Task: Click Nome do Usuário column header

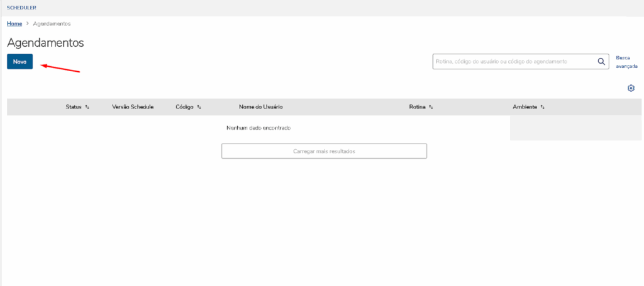Action: 261,107
